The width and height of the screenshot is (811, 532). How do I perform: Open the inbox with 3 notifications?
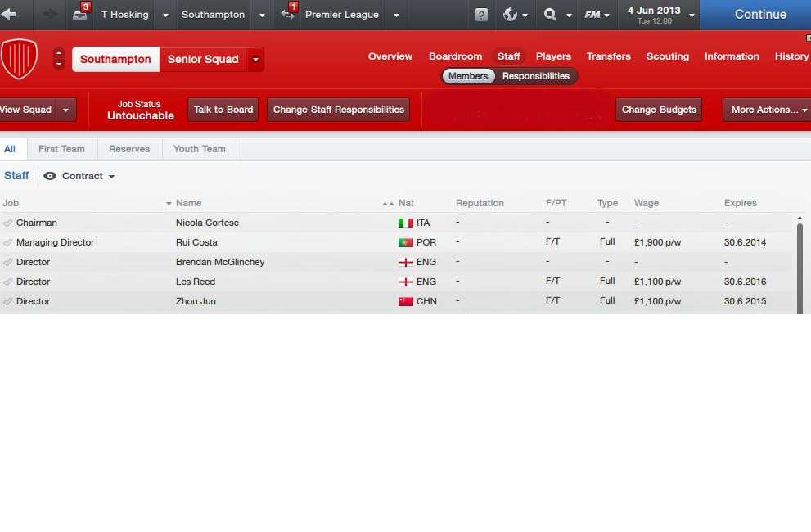click(x=80, y=14)
